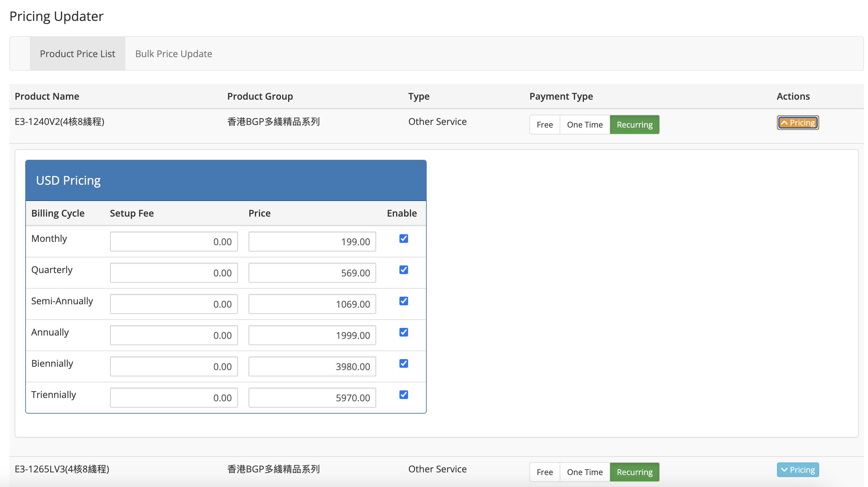Set E3-1240V2 payment type to Free
Viewport: 868px width, 487px height.
pos(545,125)
